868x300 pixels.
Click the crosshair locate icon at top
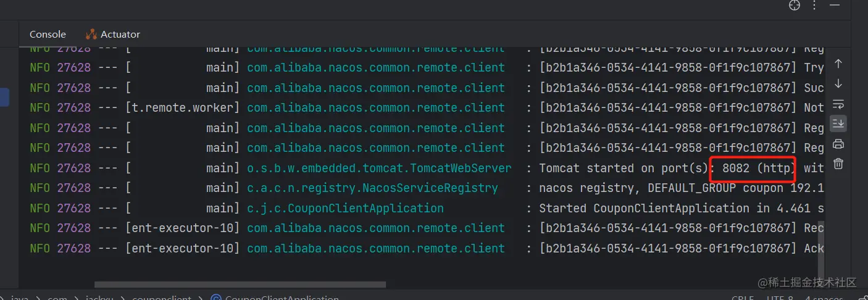795,6
